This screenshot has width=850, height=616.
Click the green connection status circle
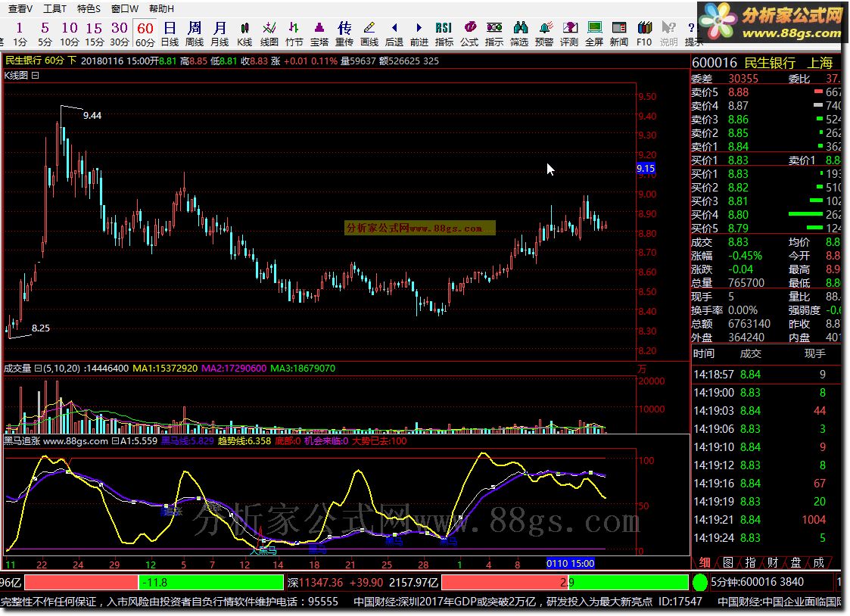(x=700, y=583)
